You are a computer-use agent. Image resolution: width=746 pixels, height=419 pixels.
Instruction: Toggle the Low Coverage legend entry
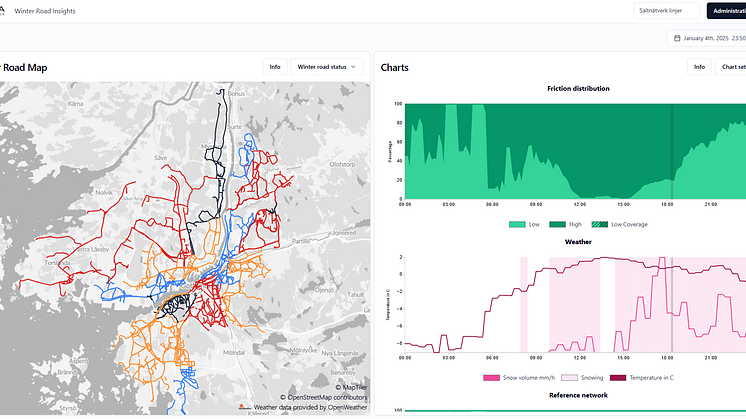click(x=619, y=224)
